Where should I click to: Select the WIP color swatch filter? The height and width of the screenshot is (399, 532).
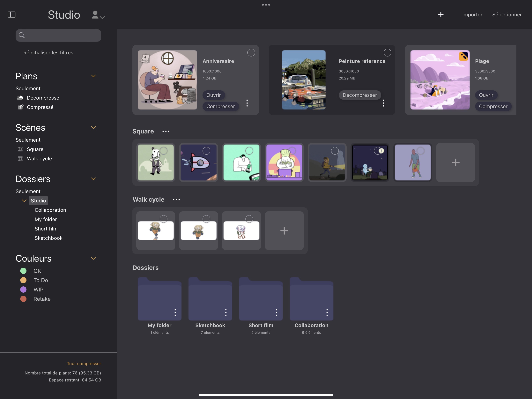coord(24,289)
